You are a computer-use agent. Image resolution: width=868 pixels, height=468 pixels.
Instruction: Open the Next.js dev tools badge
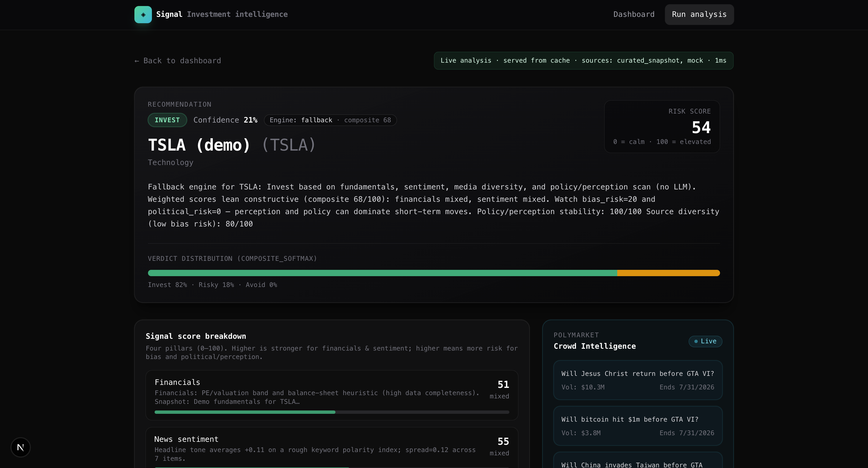tap(20, 447)
